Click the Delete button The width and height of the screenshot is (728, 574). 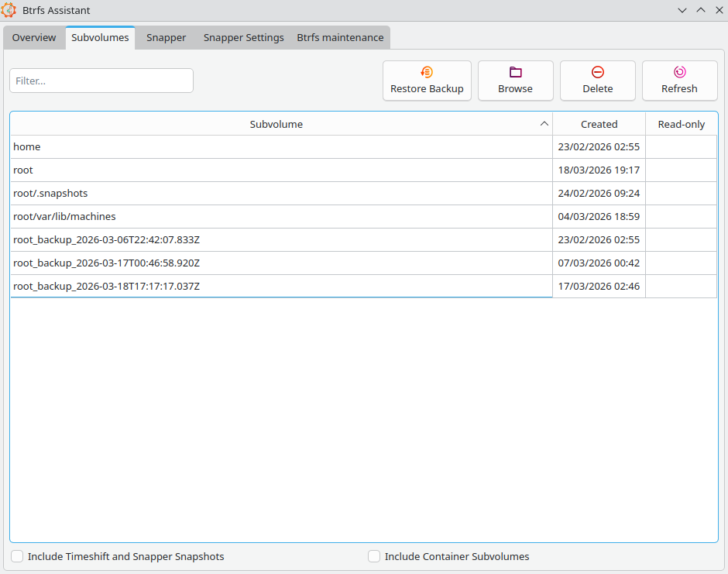(x=598, y=81)
